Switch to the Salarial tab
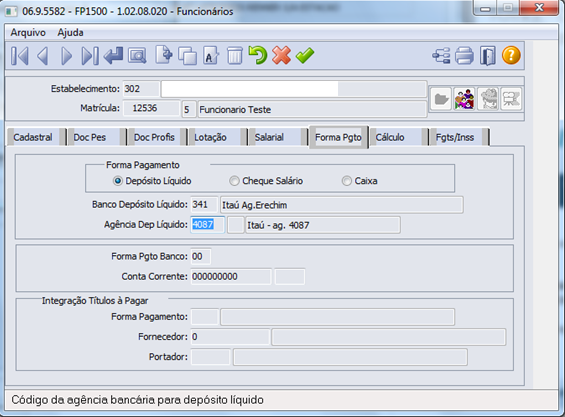This screenshot has width=565, height=417. [278, 137]
